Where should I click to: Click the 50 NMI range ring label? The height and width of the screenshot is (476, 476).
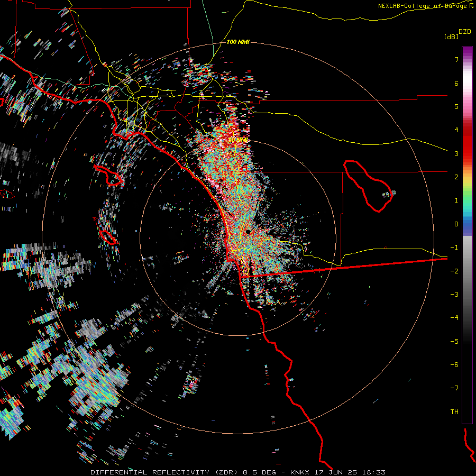(239, 140)
